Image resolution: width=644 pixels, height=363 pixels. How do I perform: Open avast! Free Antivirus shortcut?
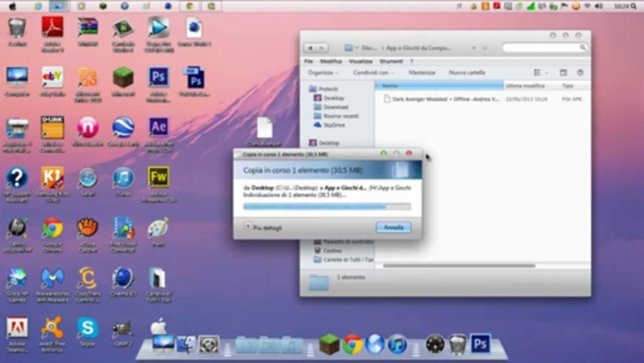point(52,328)
